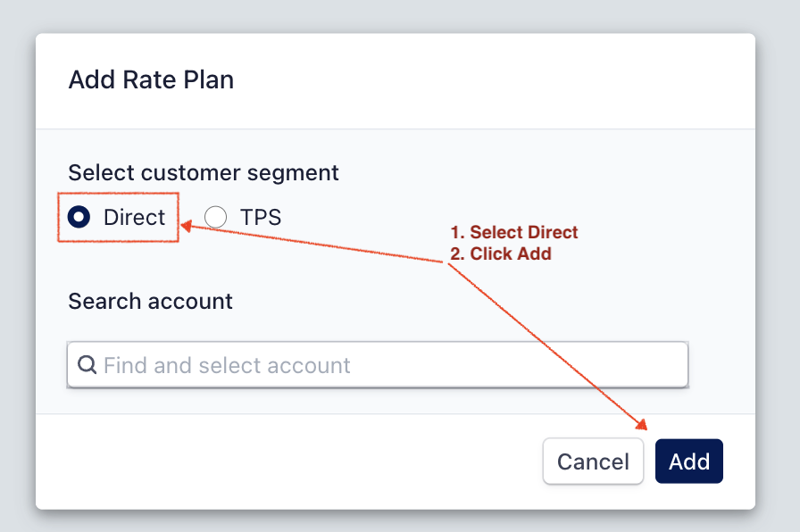Viewport: 800px width, 532px height.
Task: Click the 'Select customer segment' label
Action: point(204,172)
